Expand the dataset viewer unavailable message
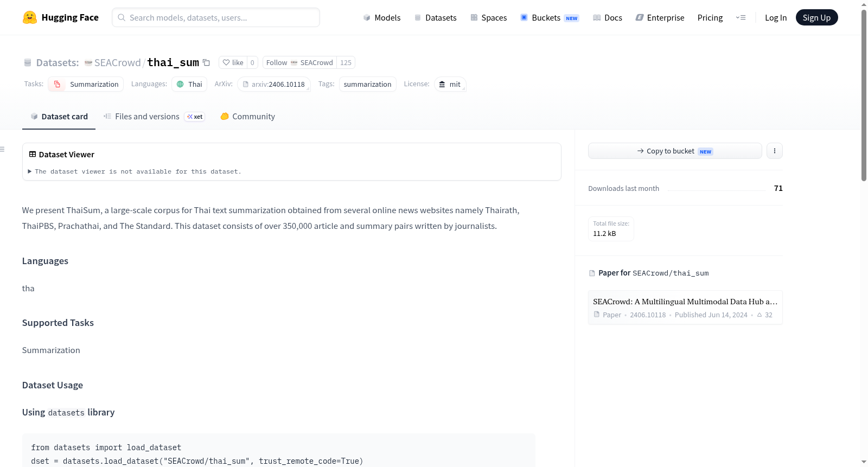 135,171
